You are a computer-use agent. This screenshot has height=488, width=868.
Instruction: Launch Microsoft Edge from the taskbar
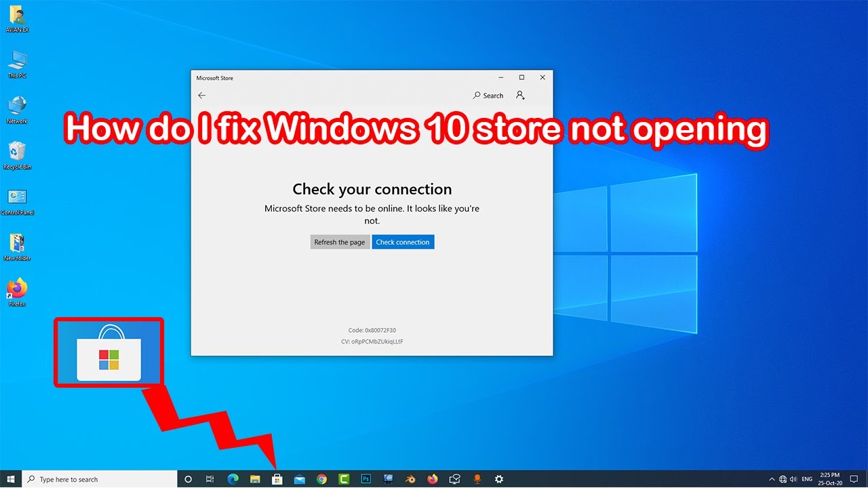[233, 479]
